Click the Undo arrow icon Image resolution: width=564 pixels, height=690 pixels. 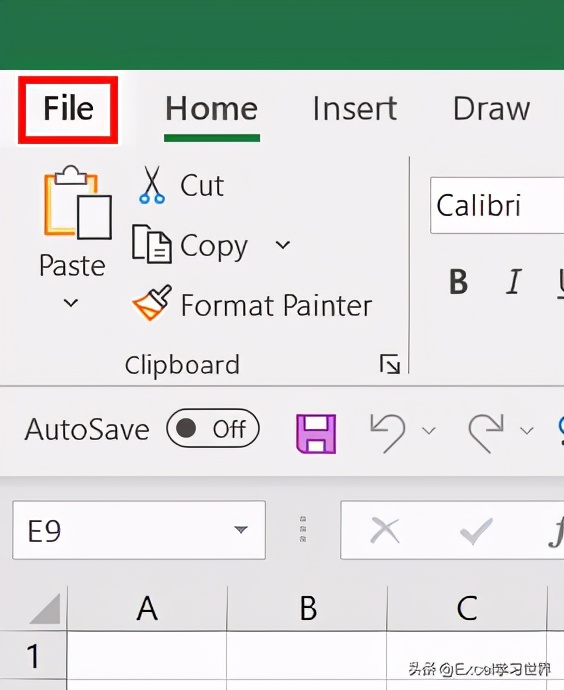388,432
